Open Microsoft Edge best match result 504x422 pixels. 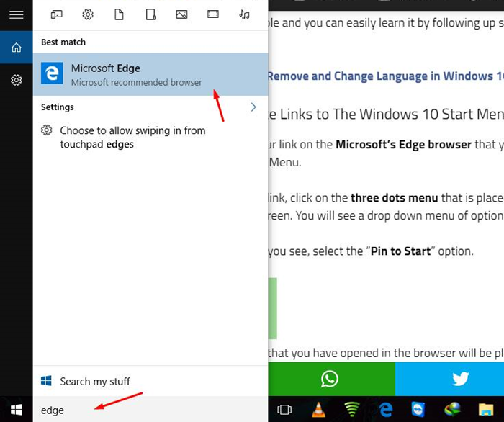pyautogui.click(x=150, y=74)
